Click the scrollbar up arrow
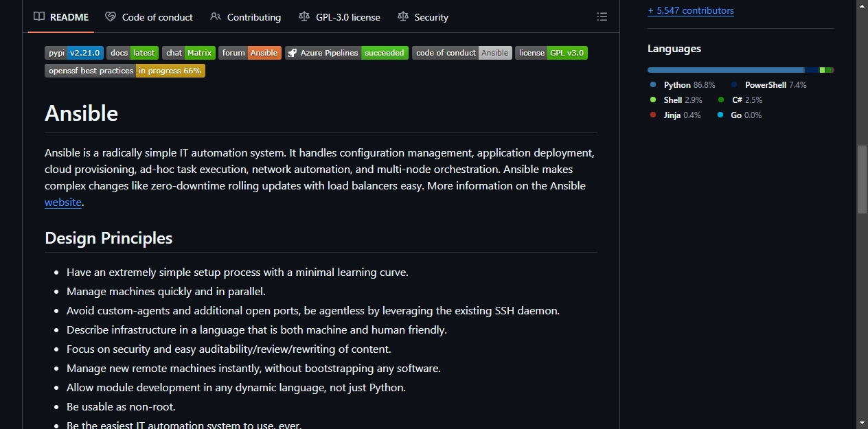Image resolution: width=868 pixels, height=429 pixels. click(862, 5)
